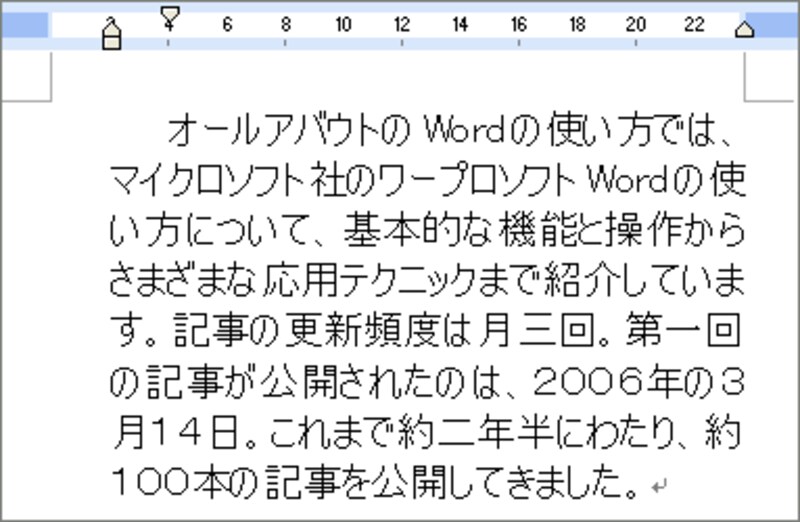This screenshot has height=522, width=800.
Task: Click '100本の' in the last line
Action: [x=183, y=482]
